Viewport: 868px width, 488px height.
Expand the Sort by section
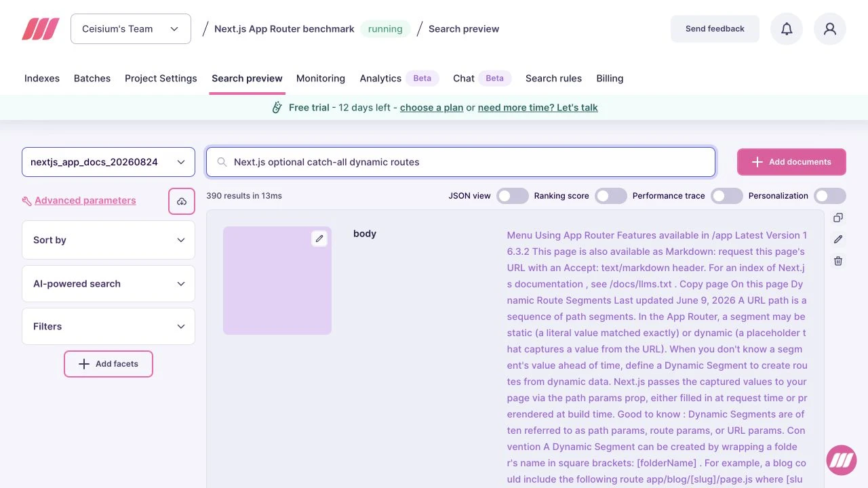point(108,240)
